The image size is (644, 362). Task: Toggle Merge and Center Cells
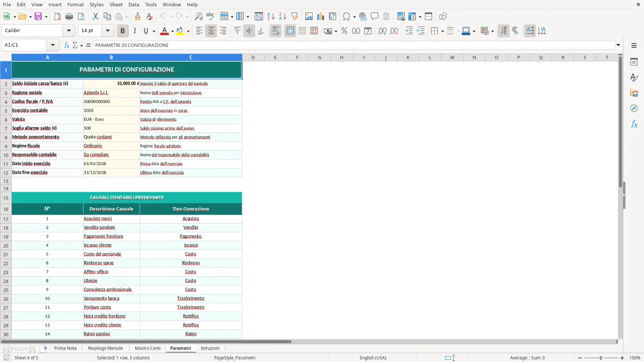coord(290,31)
